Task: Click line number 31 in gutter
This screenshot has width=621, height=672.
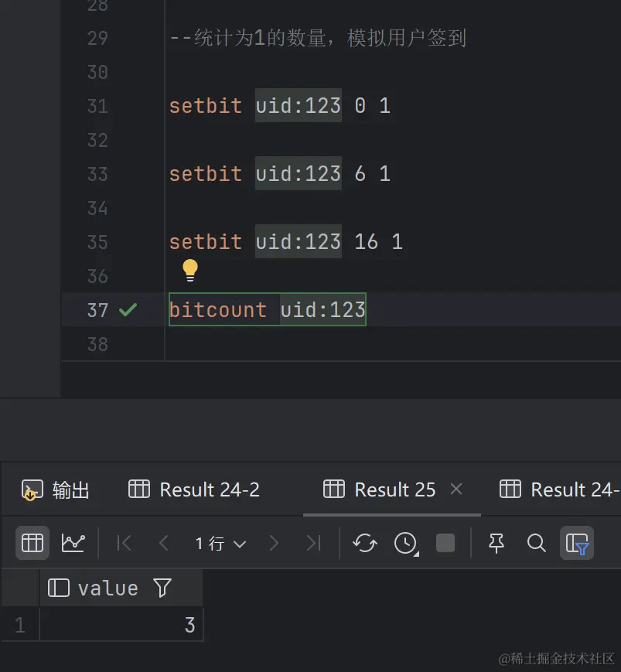Action: pyautogui.click(x=97, y=106)
